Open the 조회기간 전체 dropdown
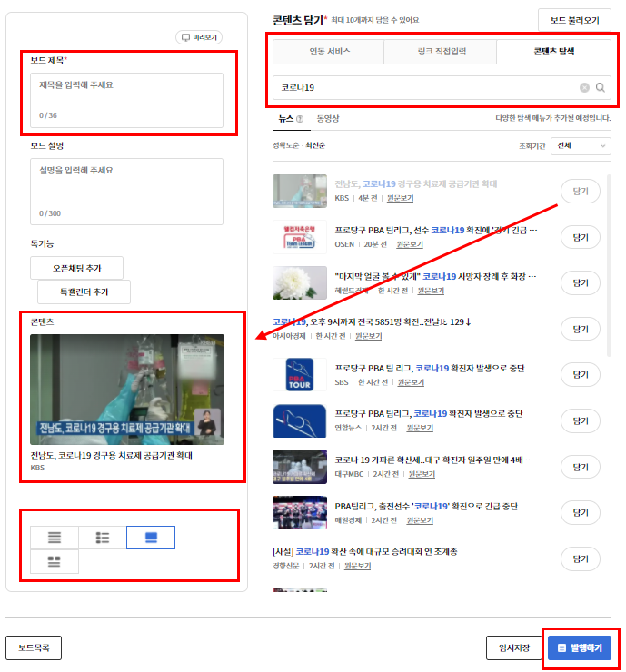The height and width of the screenshot is (672, 626). [x=581, y=145]
